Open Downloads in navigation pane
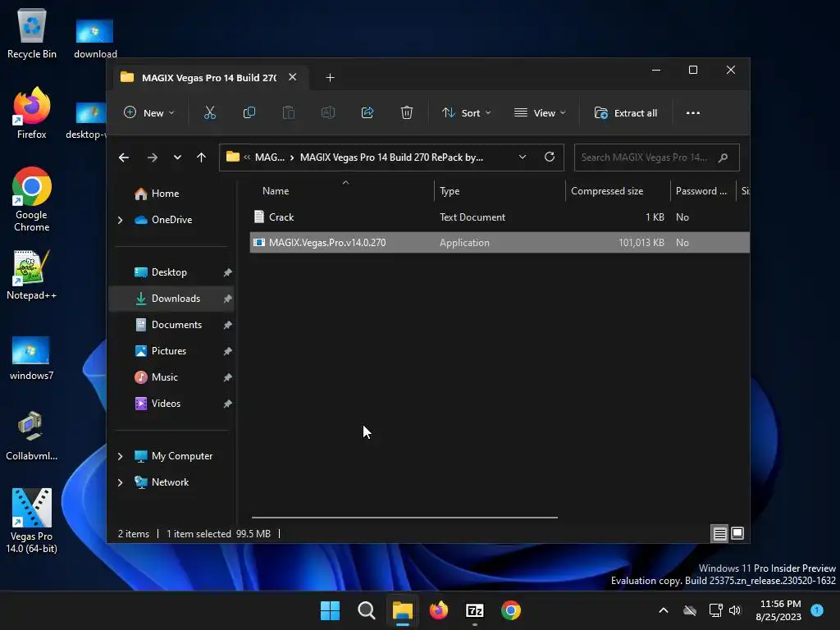This screenshot has width=840, height=630. pos(171,299)
